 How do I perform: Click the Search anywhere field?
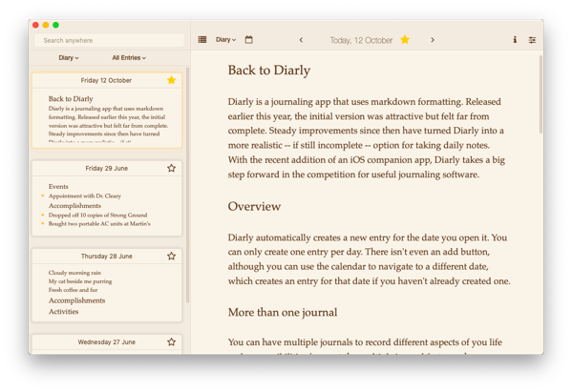pos(109,40)
